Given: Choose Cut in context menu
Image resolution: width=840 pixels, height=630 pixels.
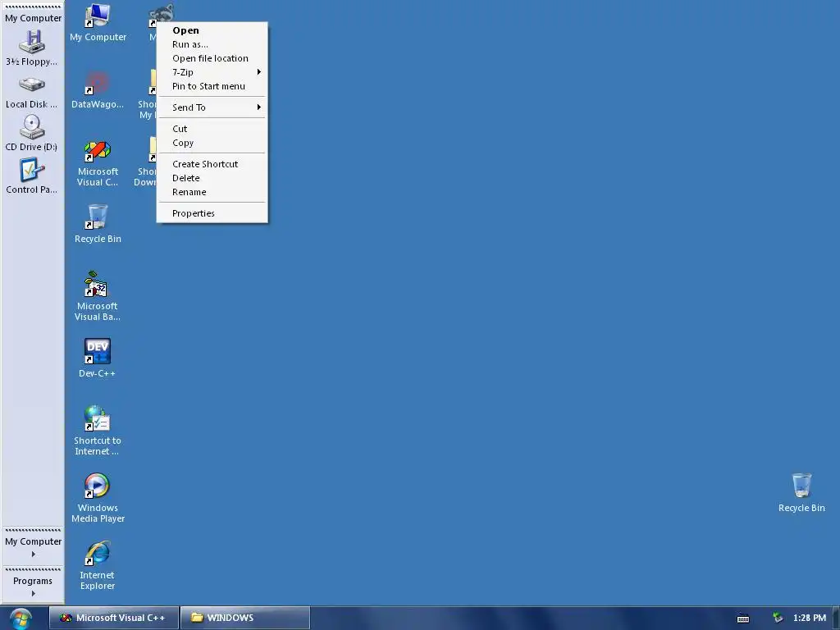Looking at the screenshot, I should pos(212,129).
